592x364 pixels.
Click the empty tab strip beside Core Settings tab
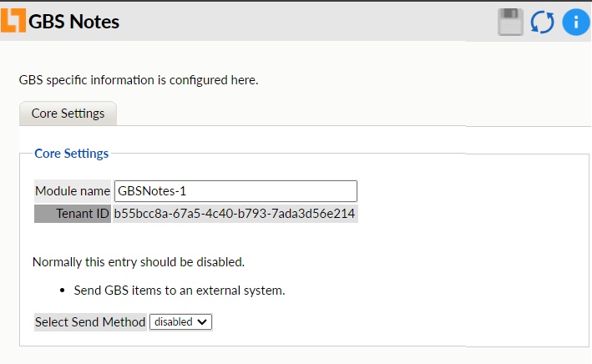tap(351, 114)
